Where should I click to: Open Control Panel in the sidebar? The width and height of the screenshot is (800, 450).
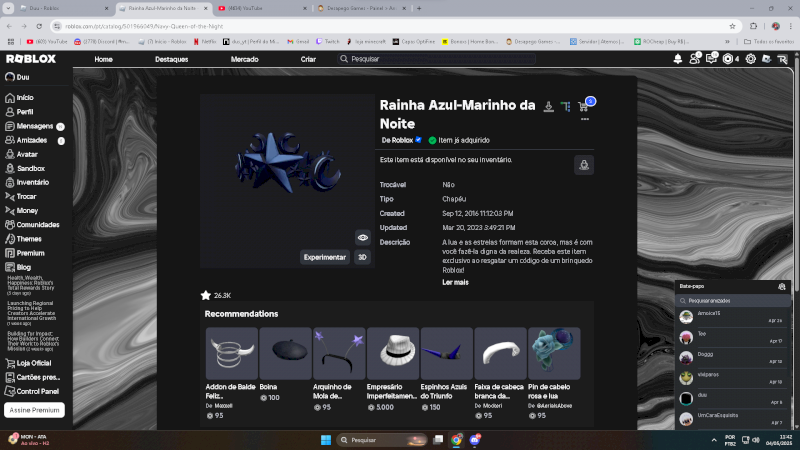coord(32,391)
